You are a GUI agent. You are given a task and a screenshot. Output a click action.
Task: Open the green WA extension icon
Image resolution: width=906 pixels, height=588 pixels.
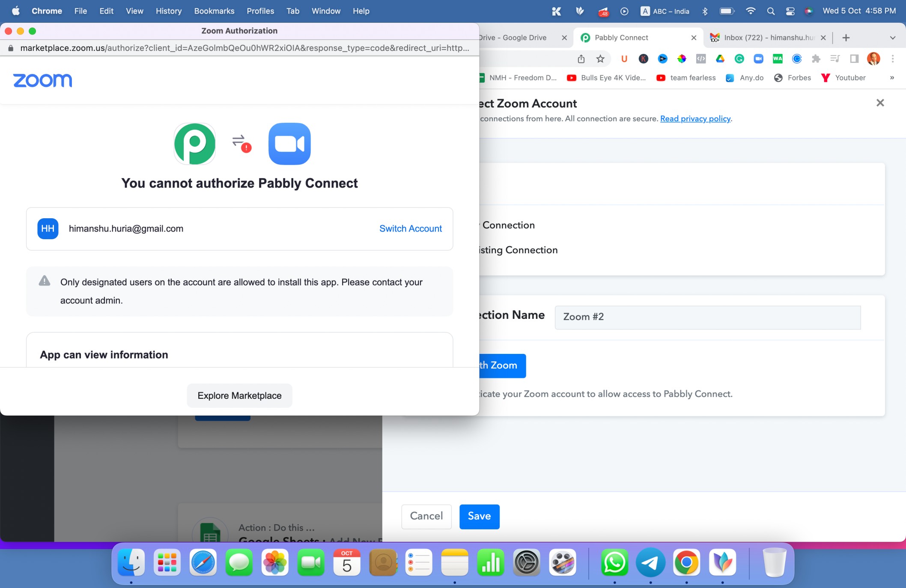coord(778,59)
